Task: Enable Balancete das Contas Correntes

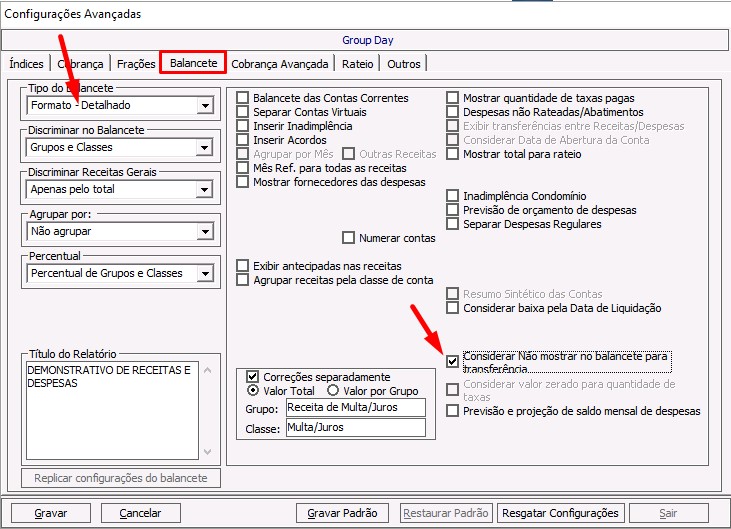Action: click(x=242, y=98)
